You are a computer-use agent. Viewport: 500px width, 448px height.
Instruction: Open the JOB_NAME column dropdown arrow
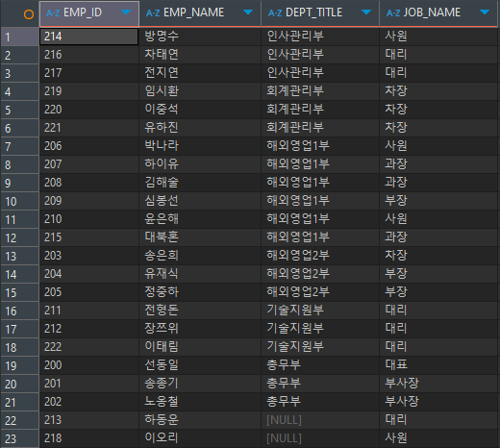pyautogui.click(x=485, y=12)
